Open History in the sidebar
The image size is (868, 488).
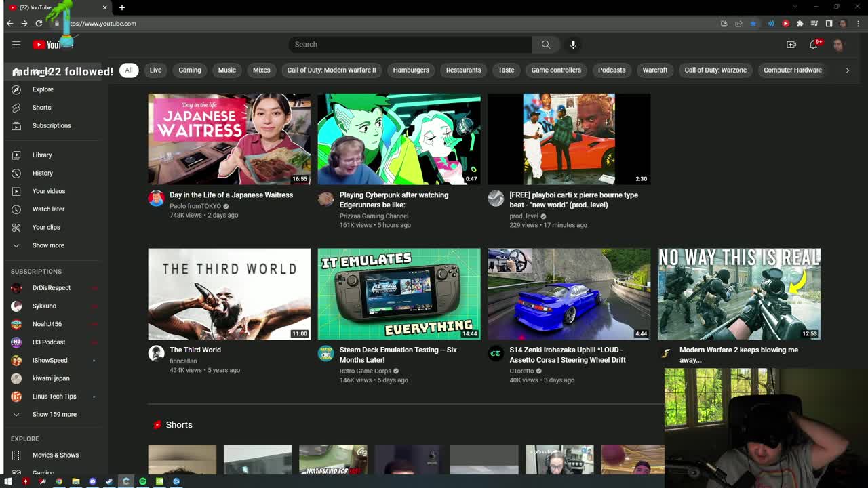[x=54, y=173]
